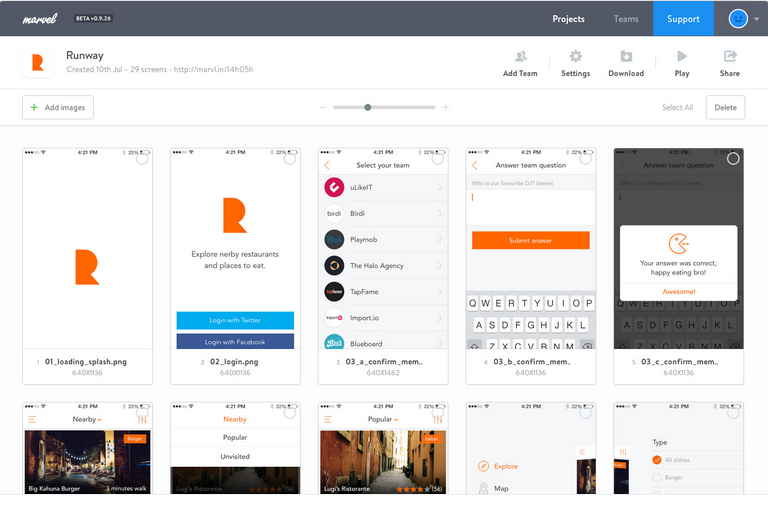Click the TapFame team logo
The height and width of the screenshot is (506, 768).
coord(334,291)
